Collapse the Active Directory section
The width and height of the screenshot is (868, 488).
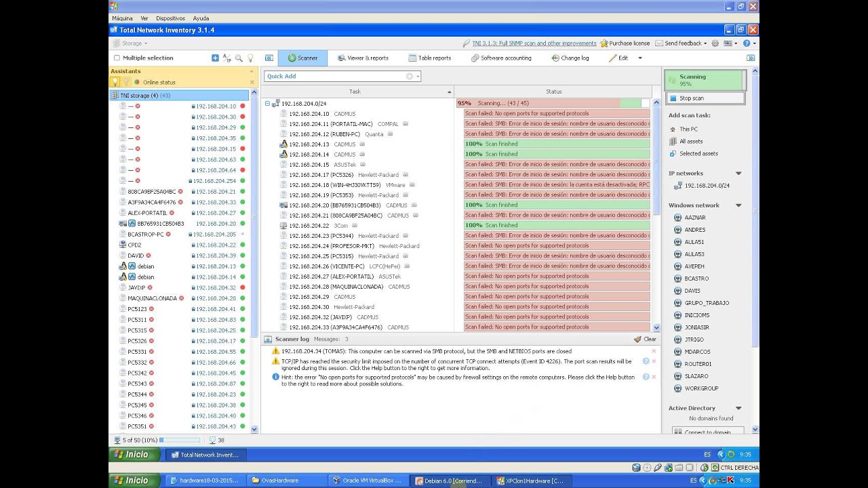(x=738, y=409)
